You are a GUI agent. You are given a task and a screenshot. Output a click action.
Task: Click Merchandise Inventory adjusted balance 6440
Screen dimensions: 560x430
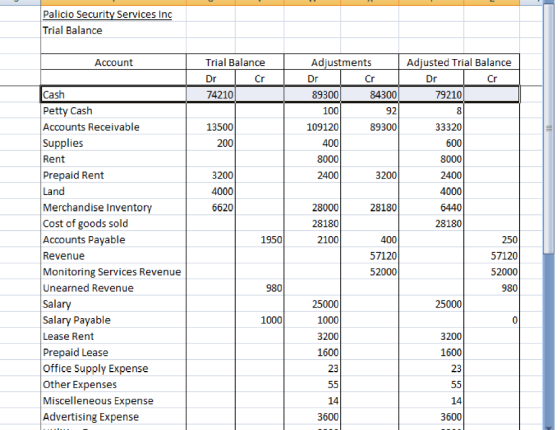click(431, 208)
